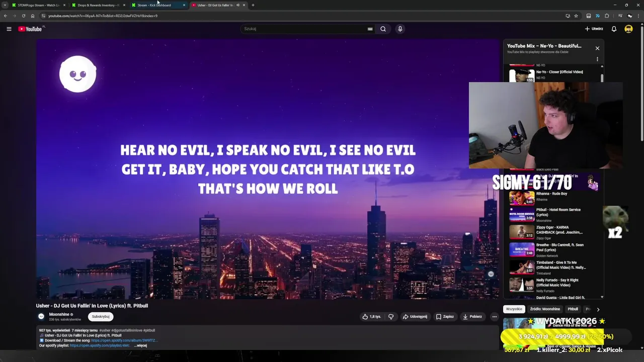Switch to Stream - Kick Dashboard tab
The width and height of the screenshot is (644, 362).
tap(158, 5)
